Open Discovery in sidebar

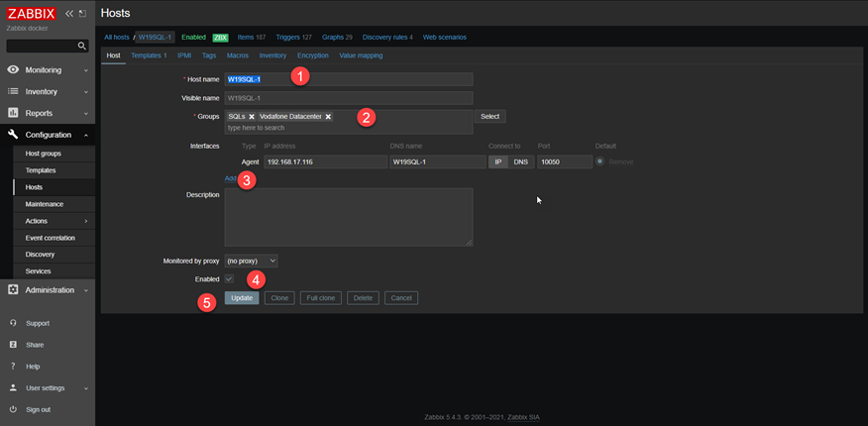coord(40,255)
